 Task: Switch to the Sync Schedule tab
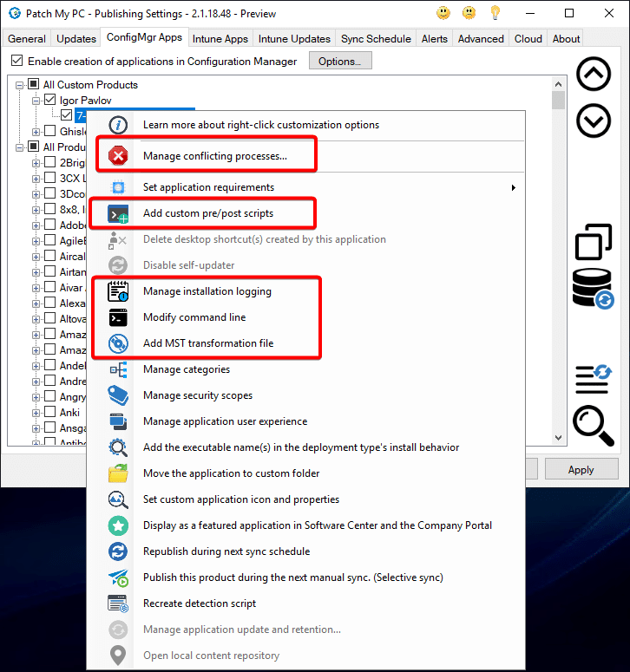(377, 38)
